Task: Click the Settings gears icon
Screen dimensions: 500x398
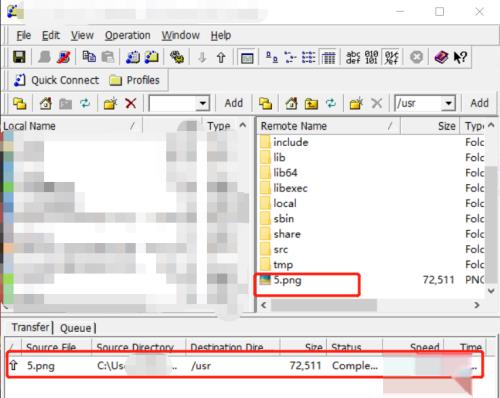Action: tap(177, 57)
